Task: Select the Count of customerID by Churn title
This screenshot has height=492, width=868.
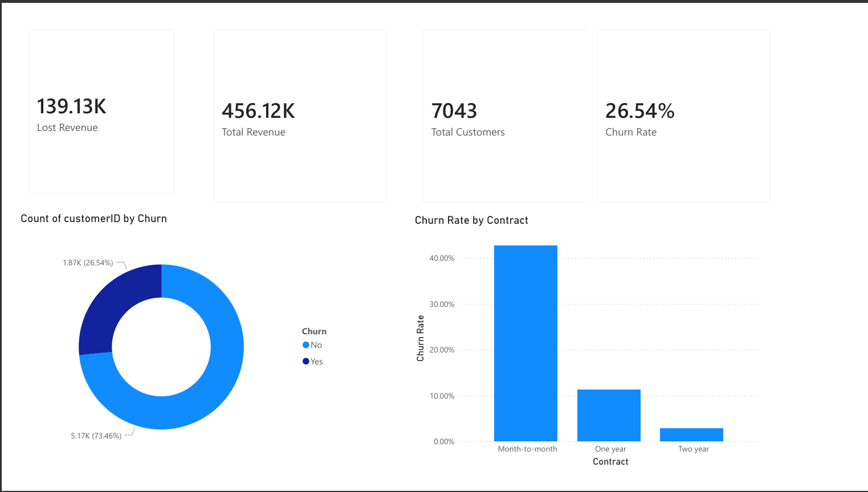Action: [x=93, y=219]
